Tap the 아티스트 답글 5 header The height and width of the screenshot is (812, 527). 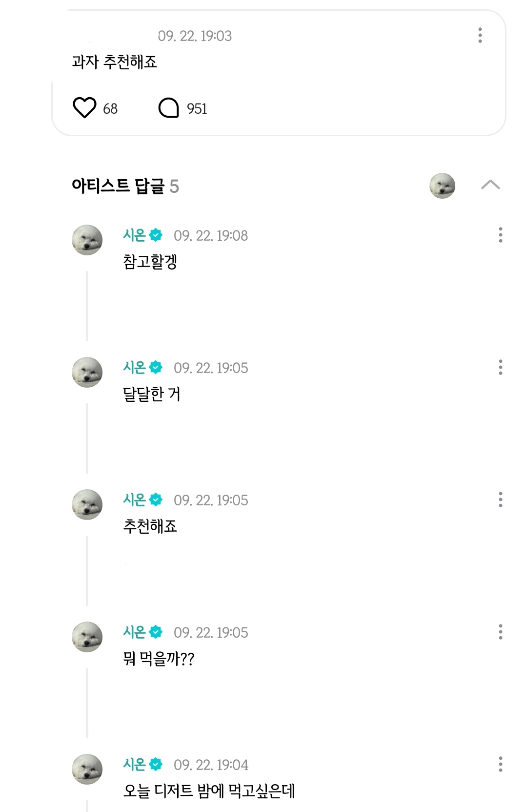(125, 186)
